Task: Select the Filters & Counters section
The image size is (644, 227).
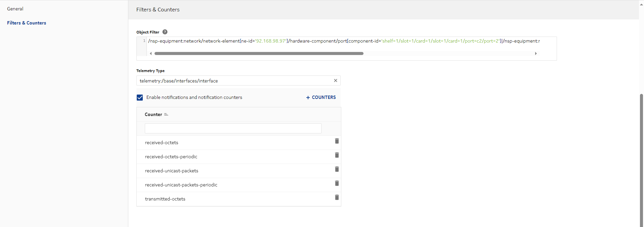Action: tap(27, 23)
